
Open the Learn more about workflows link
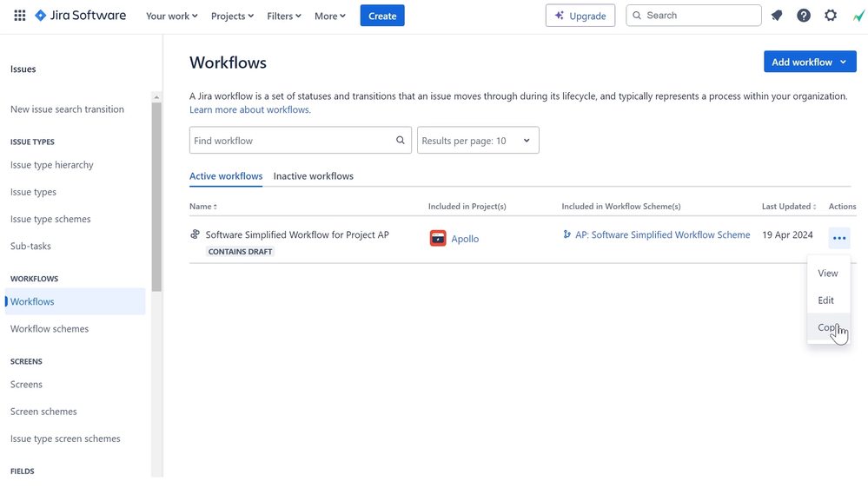click(249, 109)
